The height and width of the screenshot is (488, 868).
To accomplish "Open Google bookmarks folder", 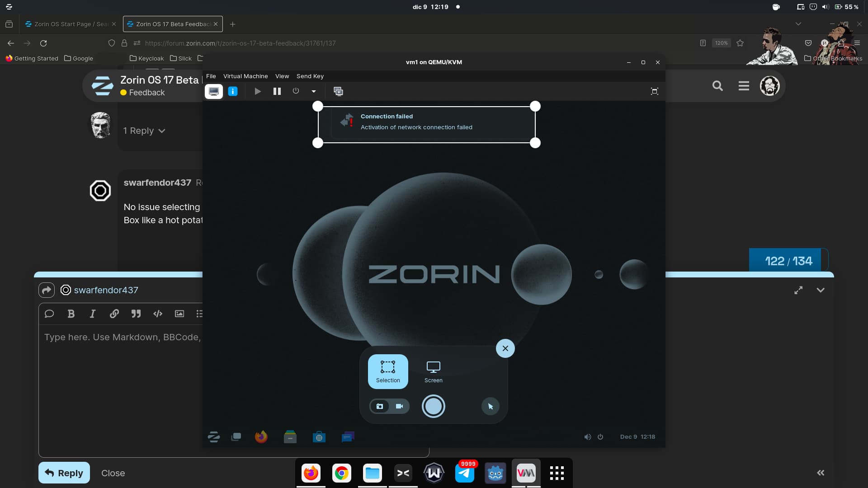I will 79,58.
